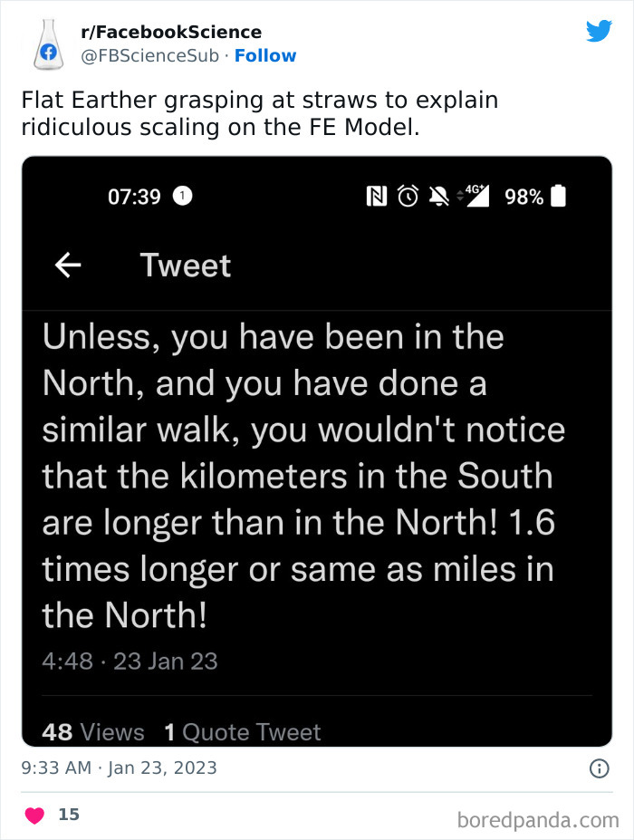The height and width of the screenshot is (840, 634).
Task: Open r/FacebookScience from the header
Action: point(169,32)
